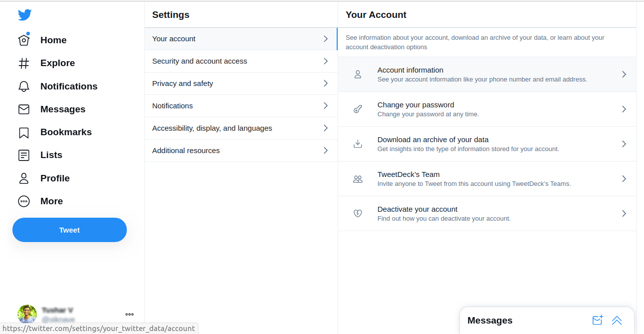Open the Notifications settings section
This screenshot has width=644, height=334.
241,105
